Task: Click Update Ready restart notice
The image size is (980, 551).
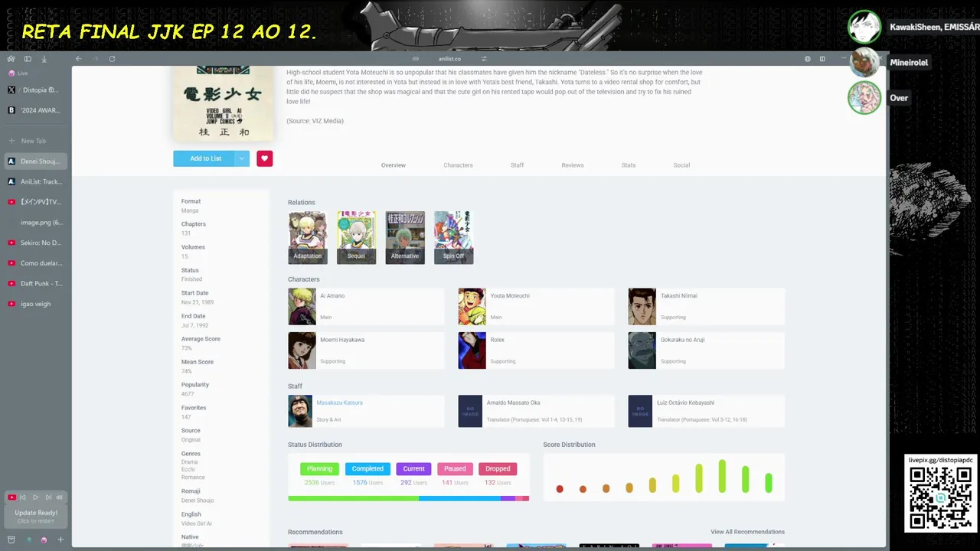Action: coord(36,517)
